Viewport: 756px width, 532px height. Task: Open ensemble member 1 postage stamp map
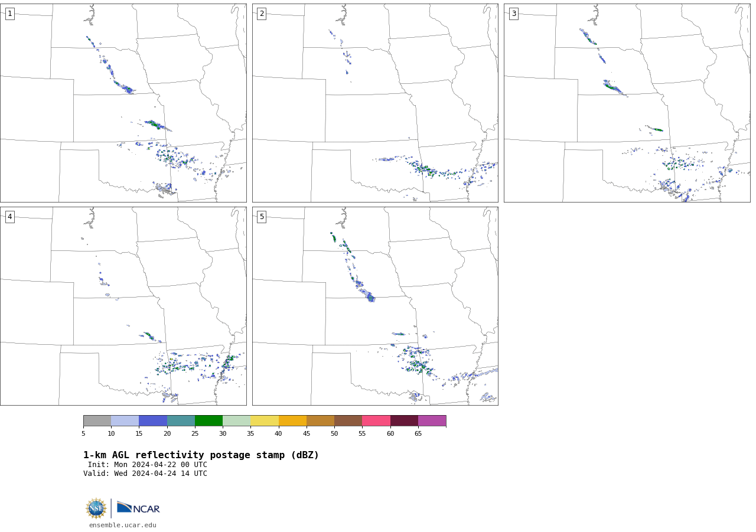click(123, 103)
